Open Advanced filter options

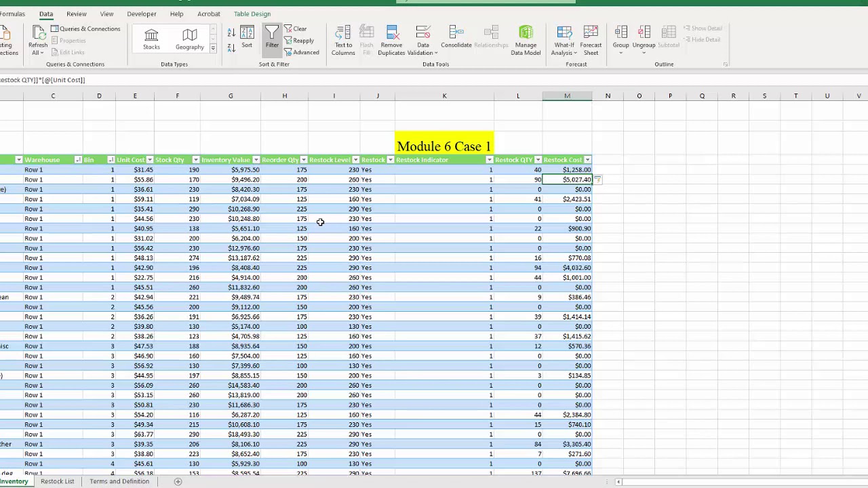302,52
